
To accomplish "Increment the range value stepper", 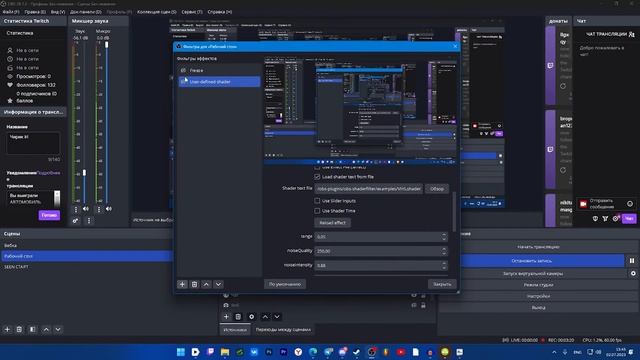I will coord(444,235).
